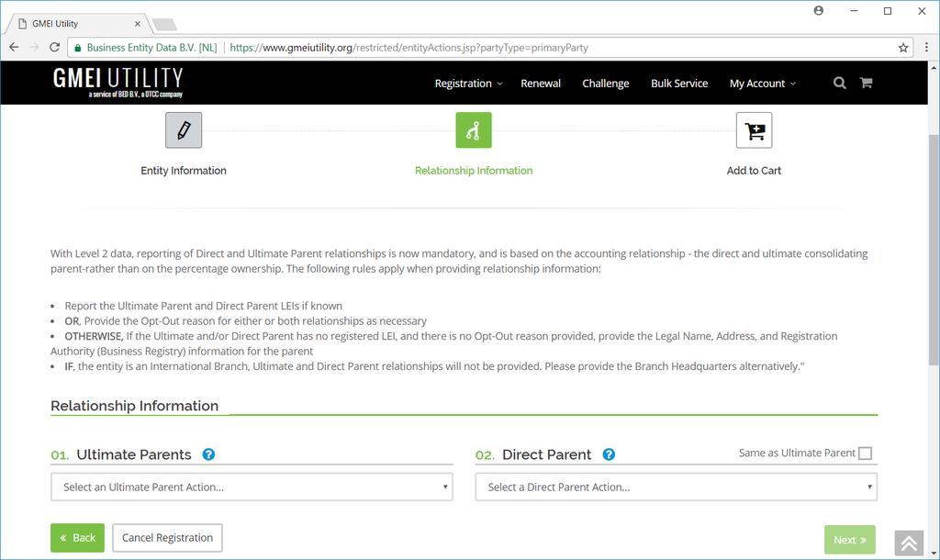Click the Next button
The height and width of the screenshot is (560, 940).
[849, 540]
